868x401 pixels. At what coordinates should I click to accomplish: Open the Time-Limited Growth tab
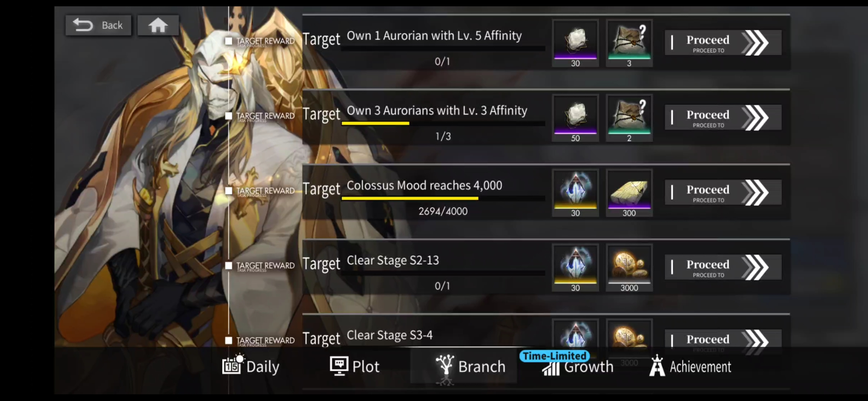(x=577, y=364)
